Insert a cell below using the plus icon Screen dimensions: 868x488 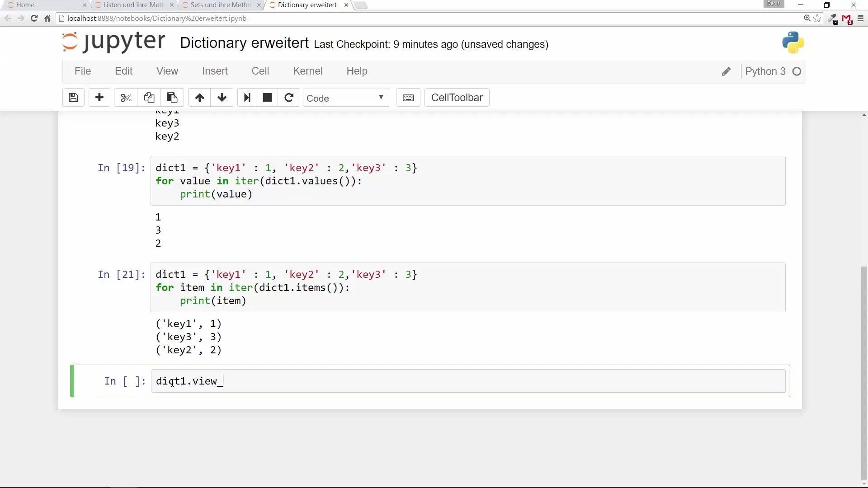99,98
